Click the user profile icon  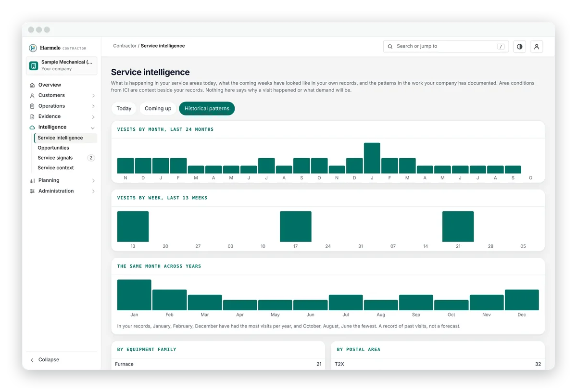click(x=537, y=47)
